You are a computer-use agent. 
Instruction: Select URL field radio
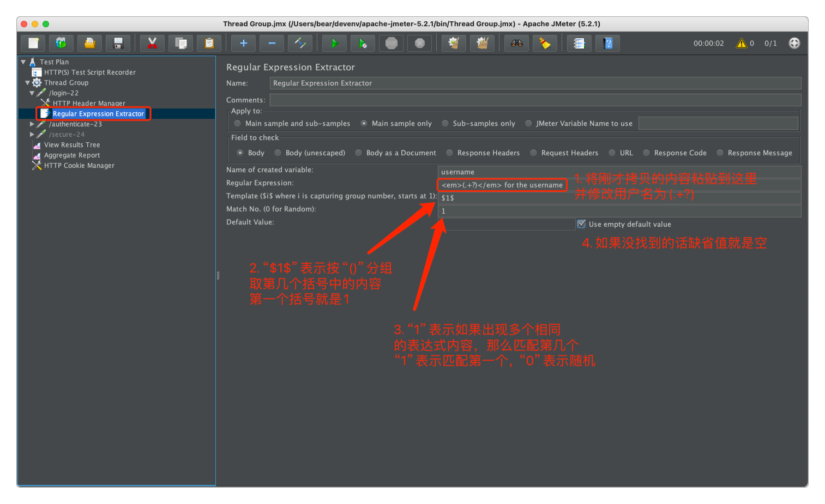click(x=612, y=153)
